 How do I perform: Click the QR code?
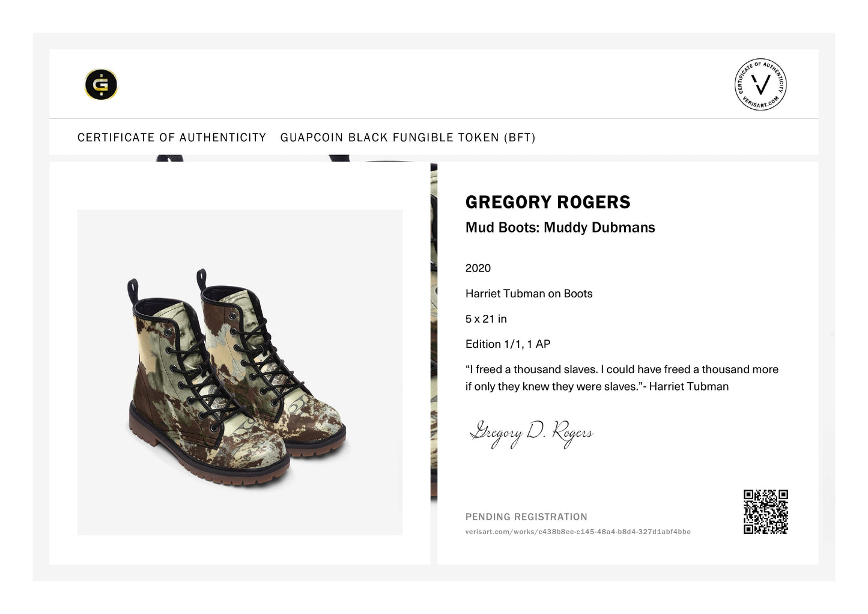[x=765, y=512]
